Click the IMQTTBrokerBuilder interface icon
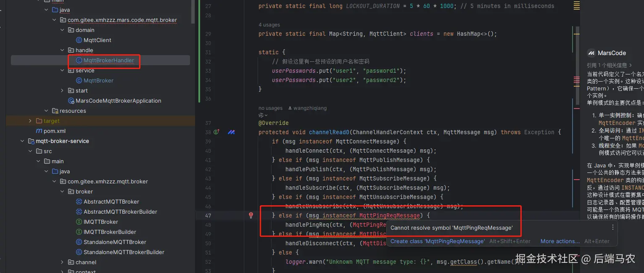Screen dimensions: 644x273 [79, 232]
